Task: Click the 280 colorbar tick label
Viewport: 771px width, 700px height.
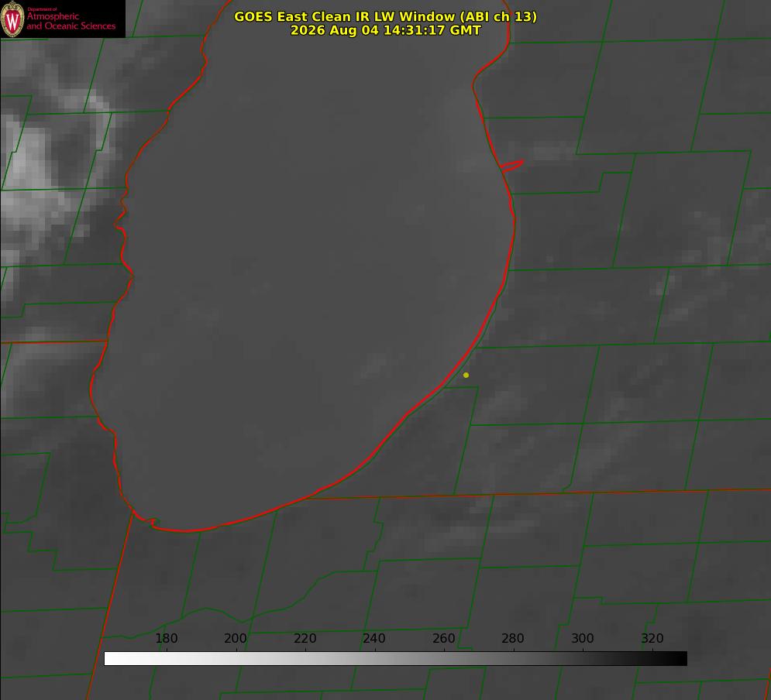Action: 513,638
